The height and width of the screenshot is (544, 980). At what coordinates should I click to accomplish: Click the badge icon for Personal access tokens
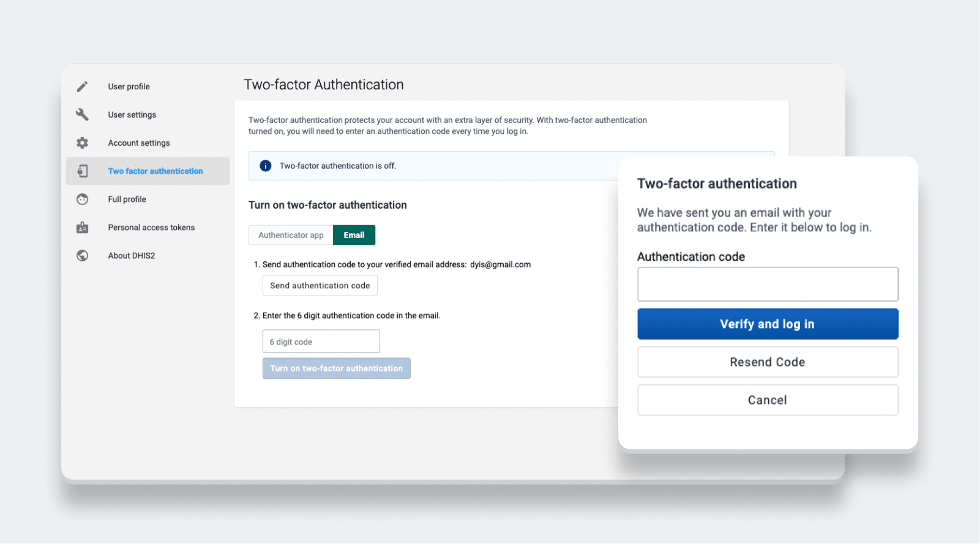click(x=83, y=227)
